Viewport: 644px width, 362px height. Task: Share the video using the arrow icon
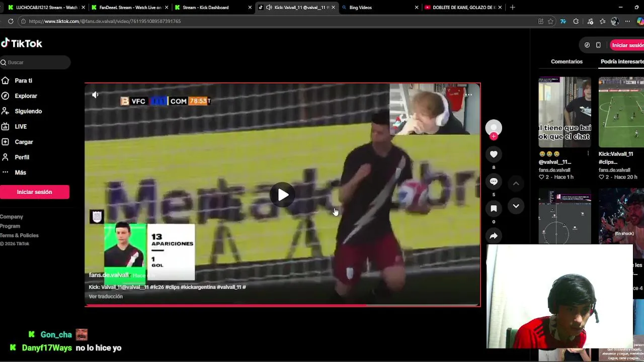click(x=494, y=236)
